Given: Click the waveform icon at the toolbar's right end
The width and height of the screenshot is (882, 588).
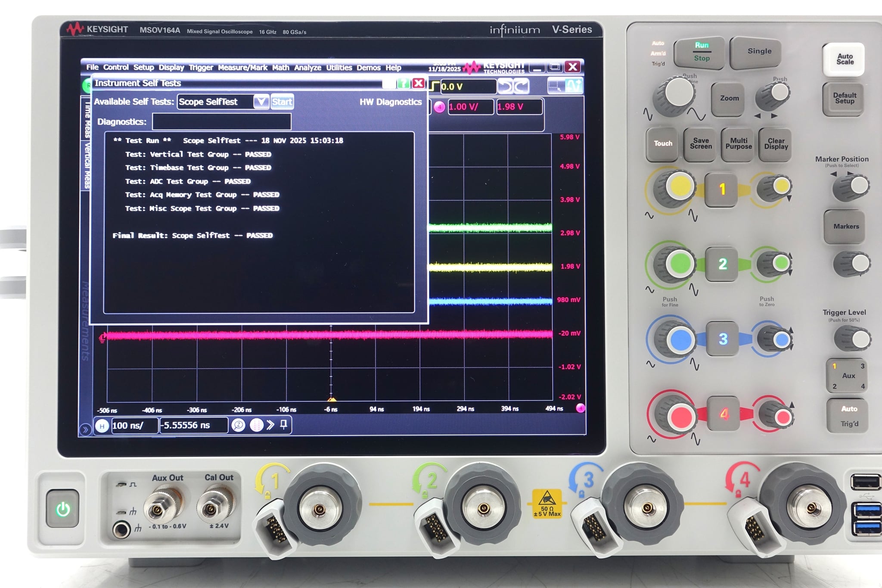Looking at the screenshot, I should click(x=573, y=86).
